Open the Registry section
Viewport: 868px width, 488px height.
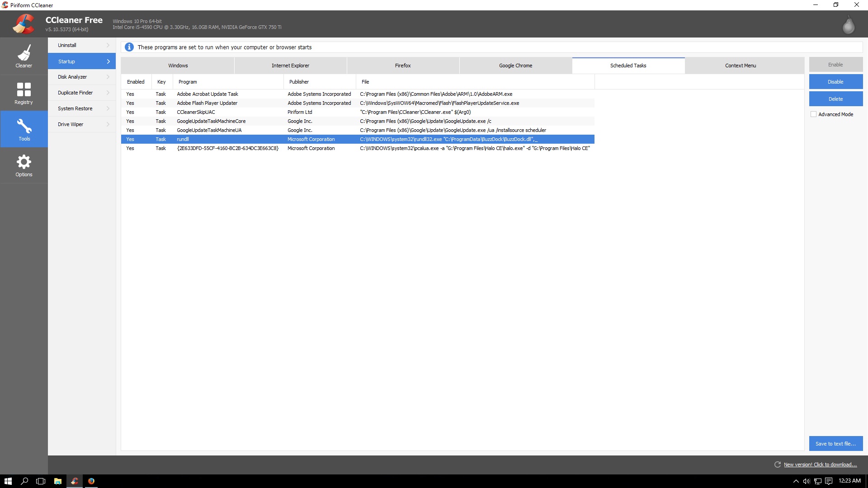[x=24, y=93]
